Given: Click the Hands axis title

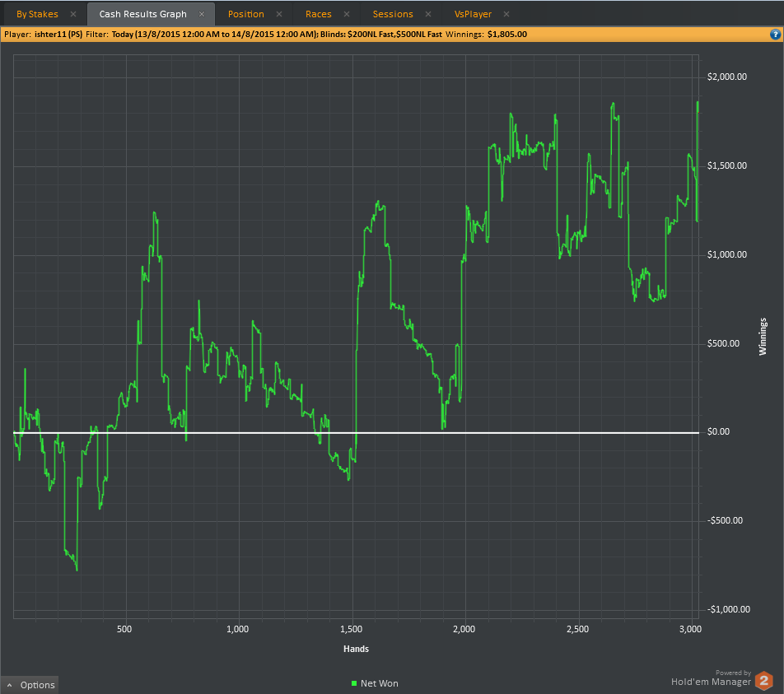Looking at the screenshot, I should (356, 649).
